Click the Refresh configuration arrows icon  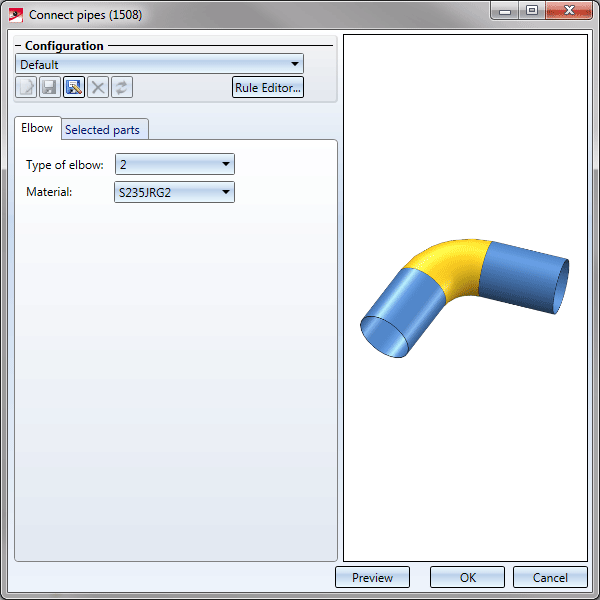pyautogui.click(x=122, y=87)
